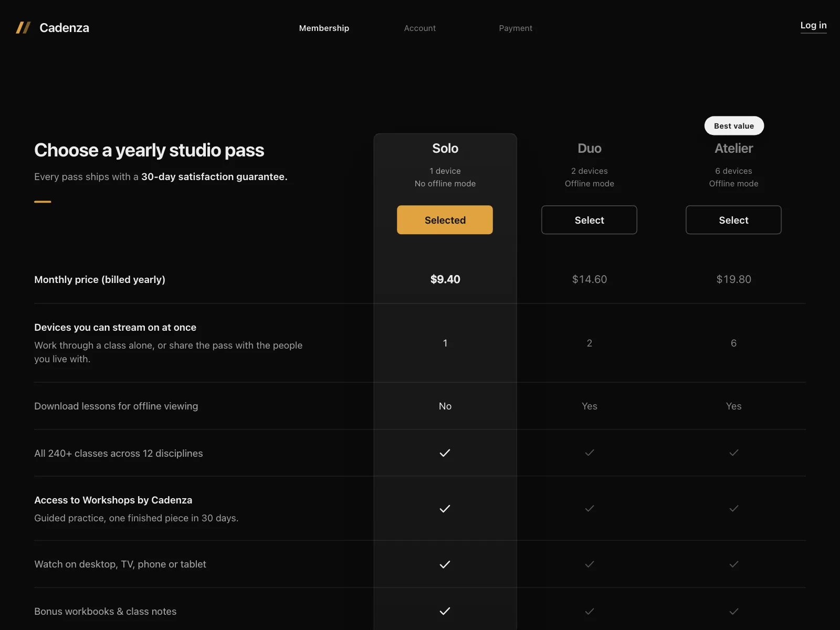
Task: Click Duo checkmark for All 240+ classes
Action: coord(590,453)
